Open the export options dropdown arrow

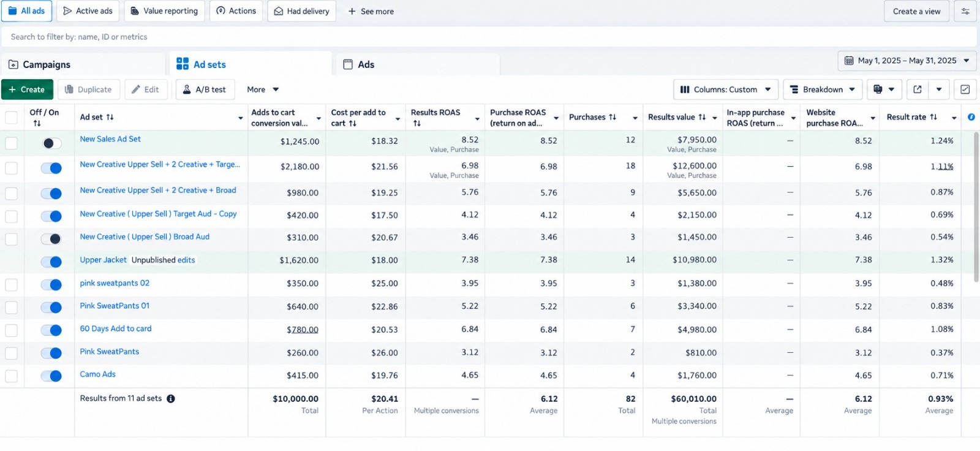939,89
